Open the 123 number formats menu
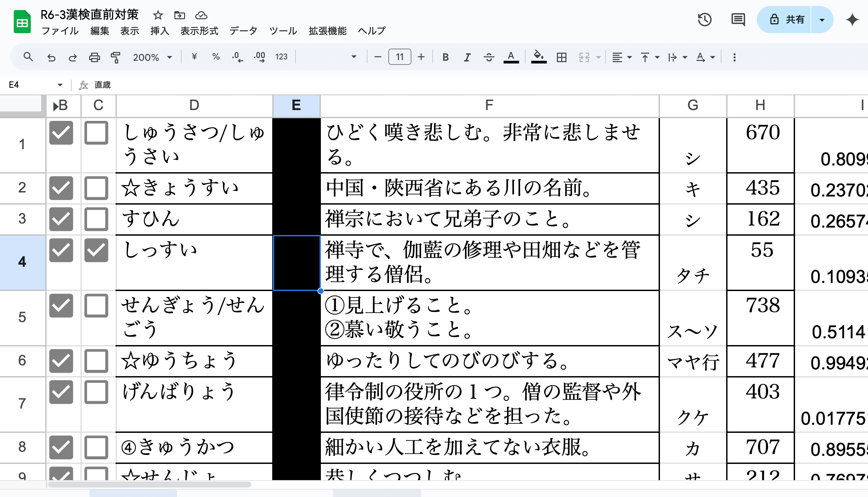The image size is (868, 497). pyautogui.click(x=281, y=57)
